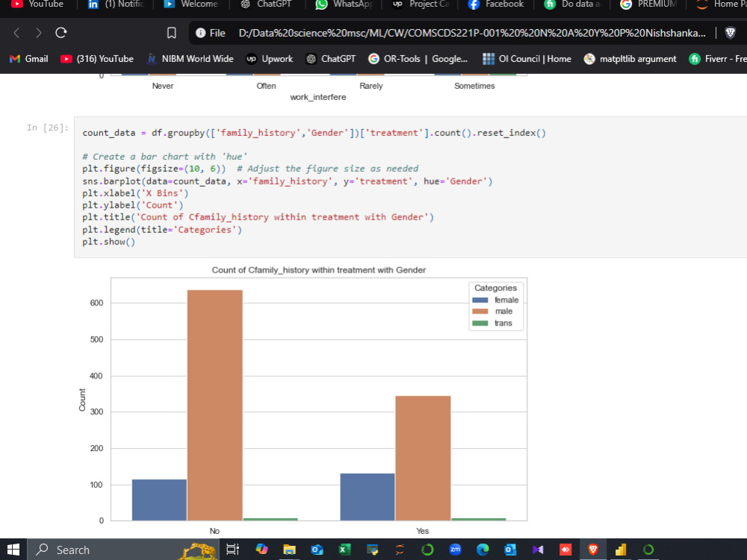The image size is (747, 560).
Task: Click the In [26] cell prompt
Action: (x=48, y=128)
